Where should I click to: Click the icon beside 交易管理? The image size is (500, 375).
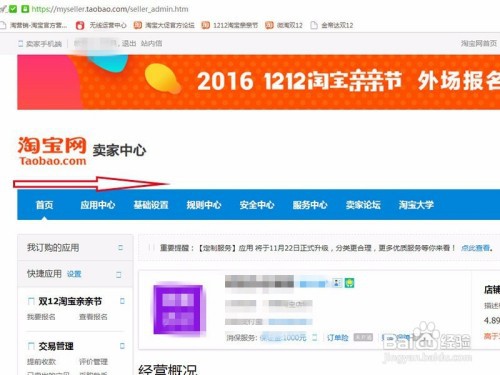31,346
